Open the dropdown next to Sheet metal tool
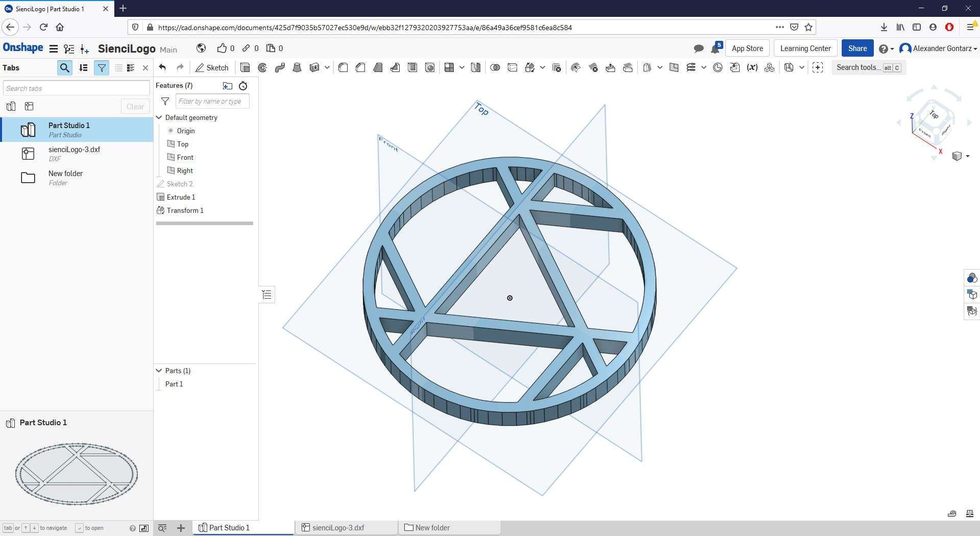The image size is (980, 536). coord(802,67)
